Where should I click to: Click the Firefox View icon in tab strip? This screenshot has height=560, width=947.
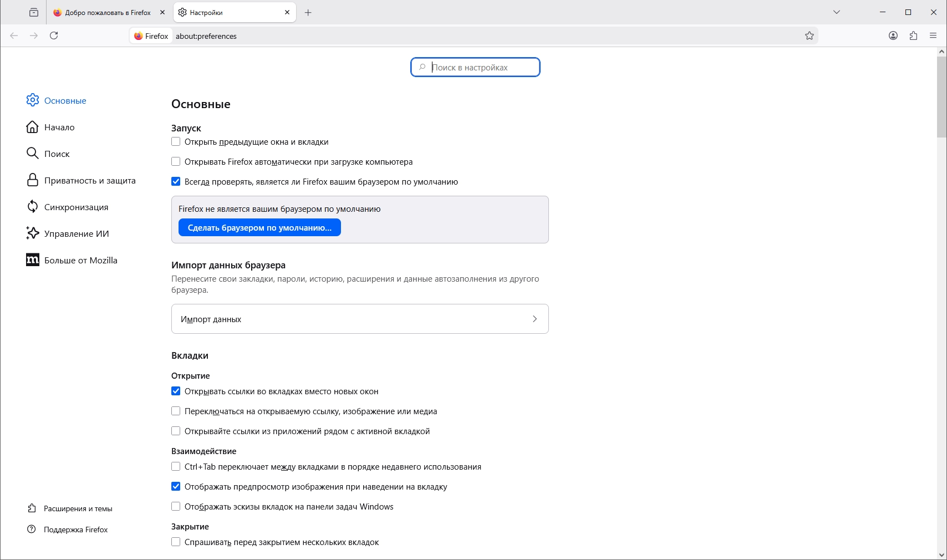(34, 12)
